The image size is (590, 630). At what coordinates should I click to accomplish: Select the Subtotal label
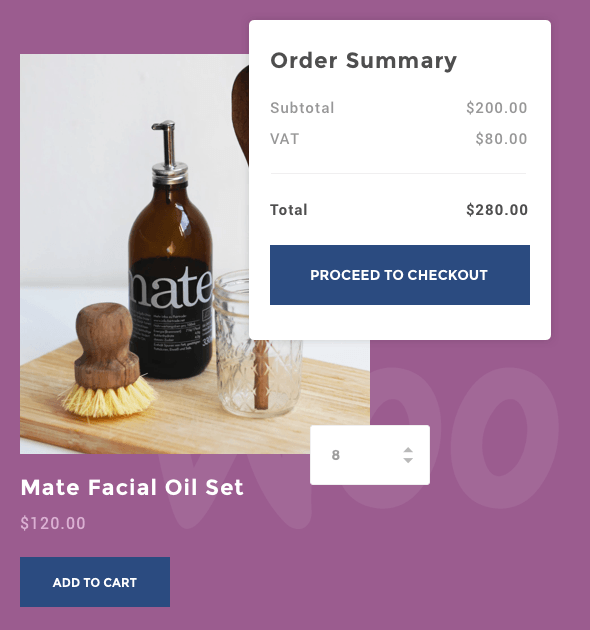point(302,108)
